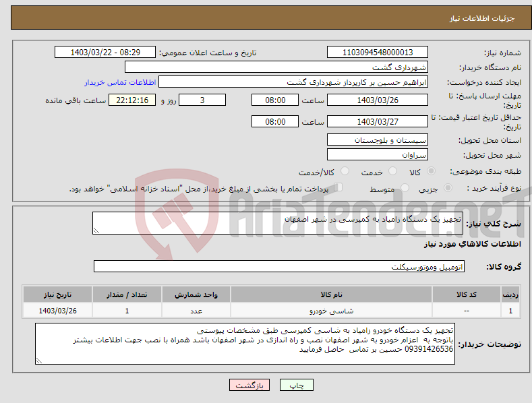Click the تاریخ نیاز column header
The height and width of the screenshot is (403, 532).
coord(57,294)
